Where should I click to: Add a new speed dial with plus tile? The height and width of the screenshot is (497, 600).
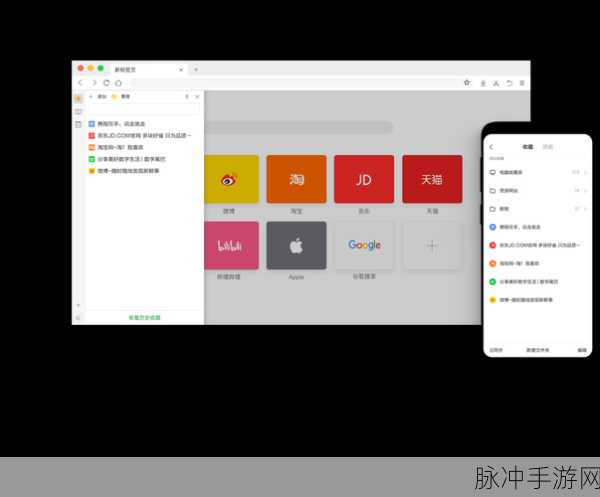432,245
